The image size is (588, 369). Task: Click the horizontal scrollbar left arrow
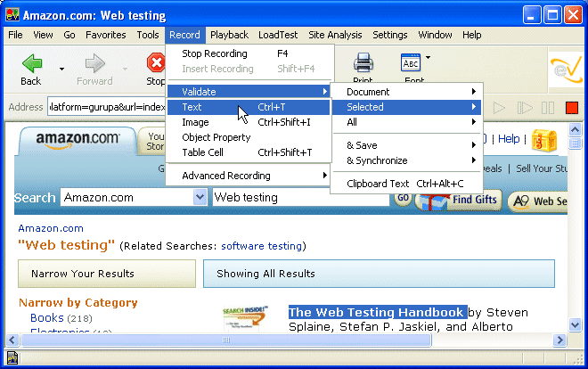pyautogui.click(x=12, y=340)
